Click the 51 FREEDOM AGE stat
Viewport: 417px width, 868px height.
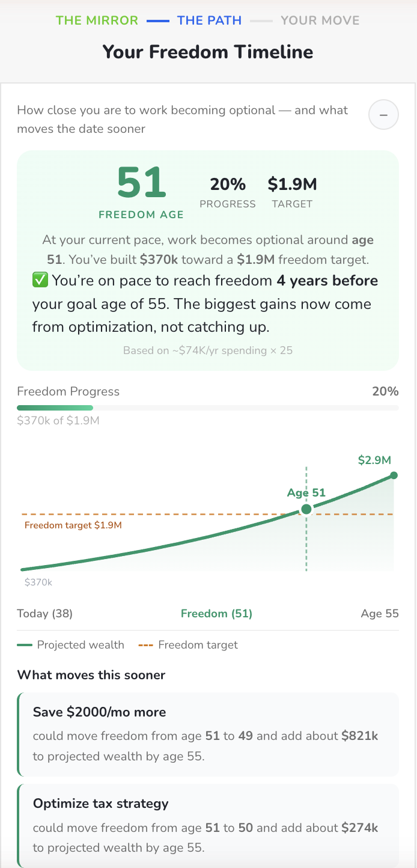[141, 187]
